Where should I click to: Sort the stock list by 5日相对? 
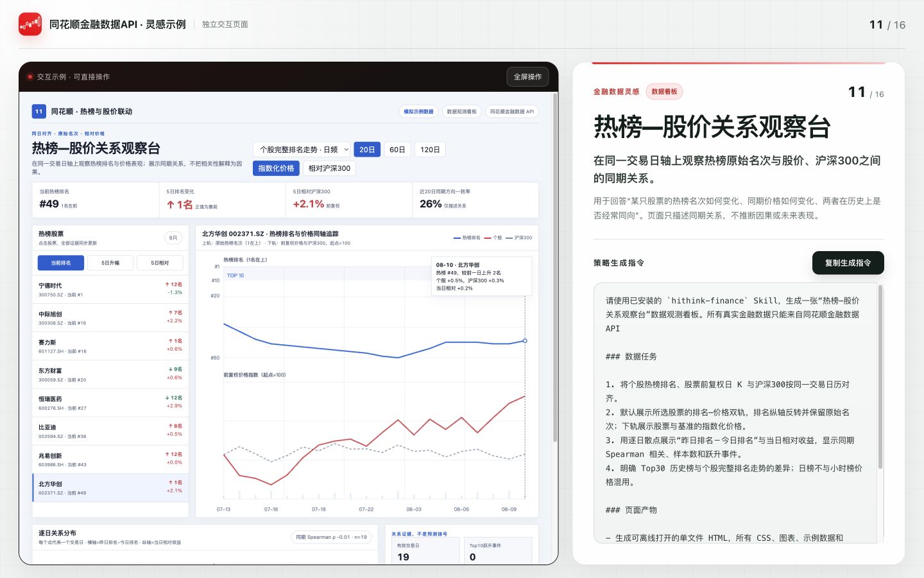coord(160,263)
